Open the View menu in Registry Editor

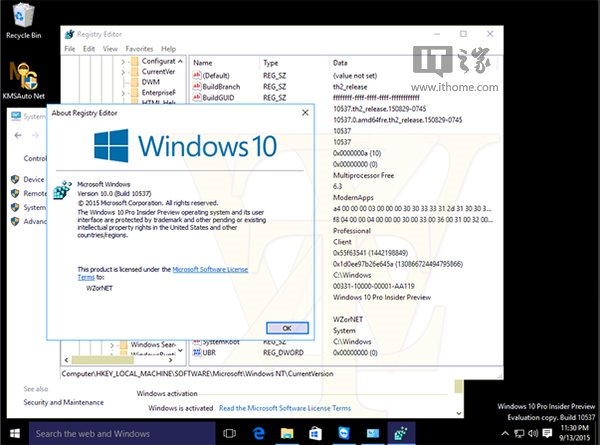point(110,49)
